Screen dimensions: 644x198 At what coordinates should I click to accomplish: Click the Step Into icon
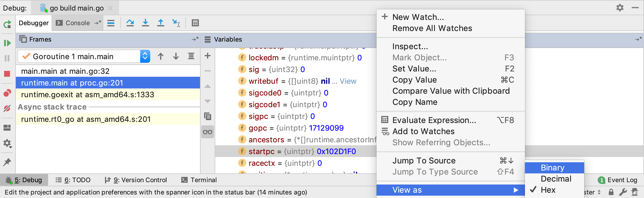145,23
